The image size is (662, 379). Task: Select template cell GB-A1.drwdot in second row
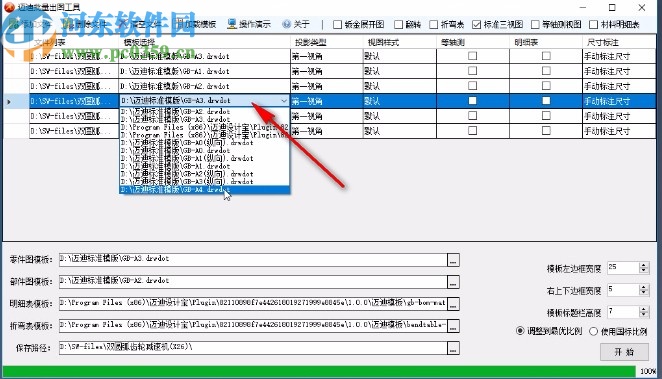pos(205,71)
